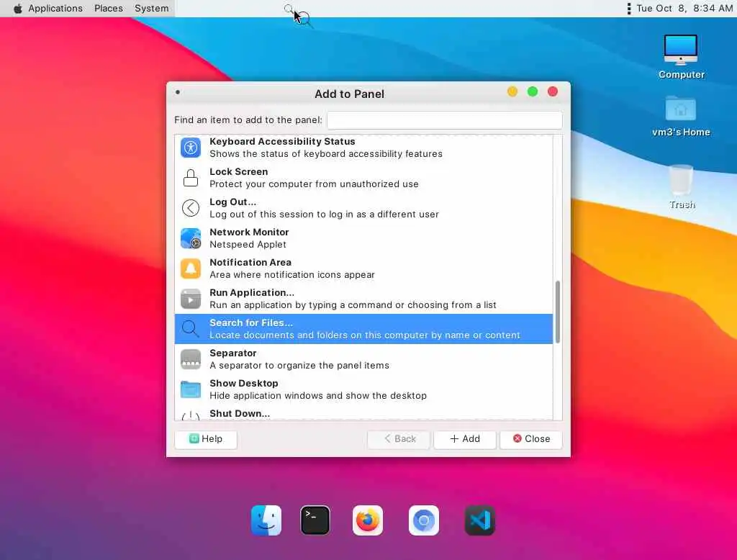
Task: Click the green maximize window button
Action: pyautogui.click(x=533, y=91)
